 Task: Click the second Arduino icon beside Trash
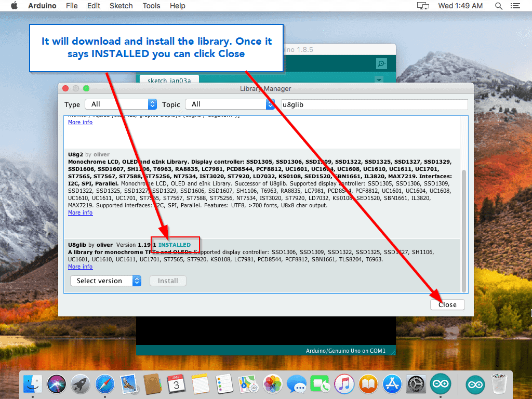pyautogui.click(x=475, y=385)
